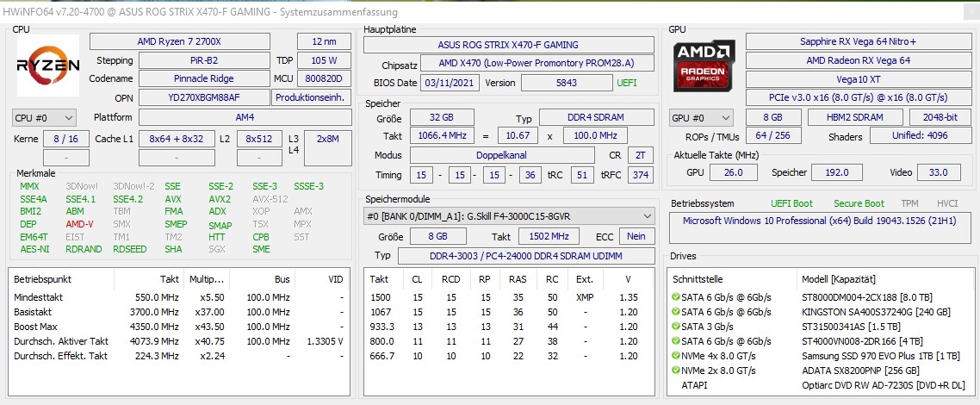Select the DDR4 SDRAM type field

596,117
